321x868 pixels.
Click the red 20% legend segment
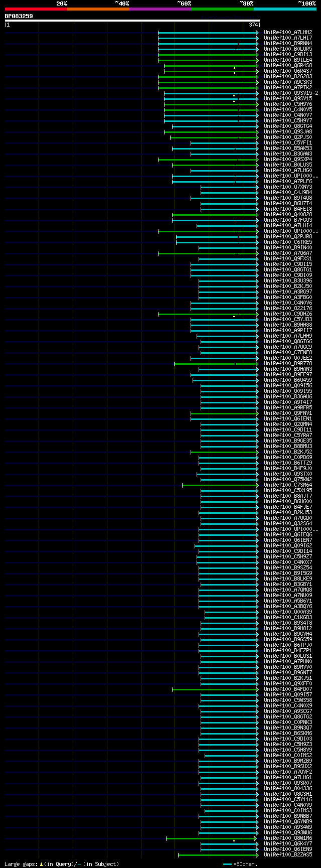point(36,9)
